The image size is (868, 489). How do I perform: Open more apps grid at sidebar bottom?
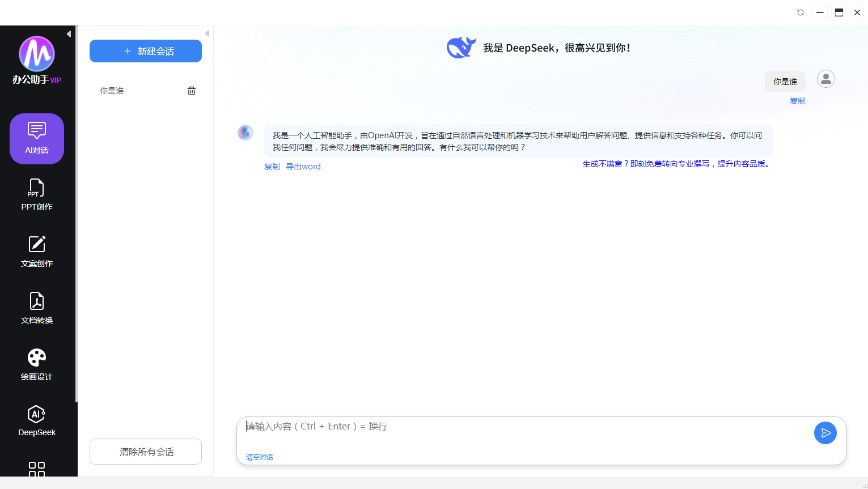37,469
